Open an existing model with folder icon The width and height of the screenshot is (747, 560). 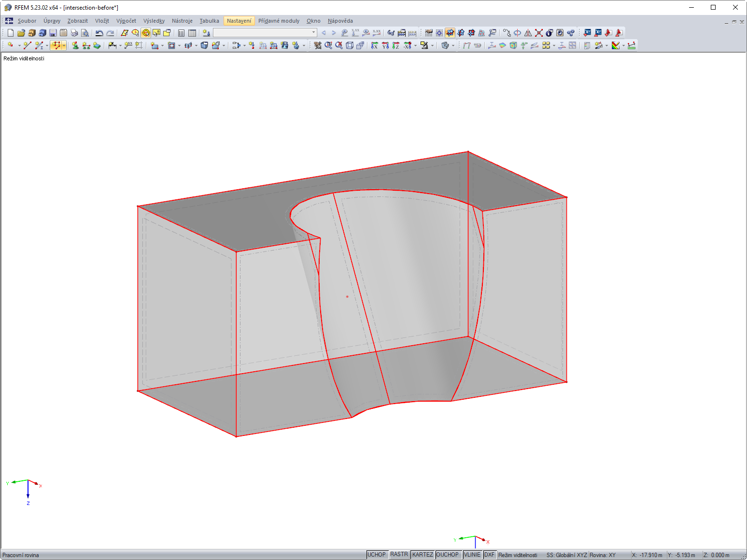[x=21, y=33]
